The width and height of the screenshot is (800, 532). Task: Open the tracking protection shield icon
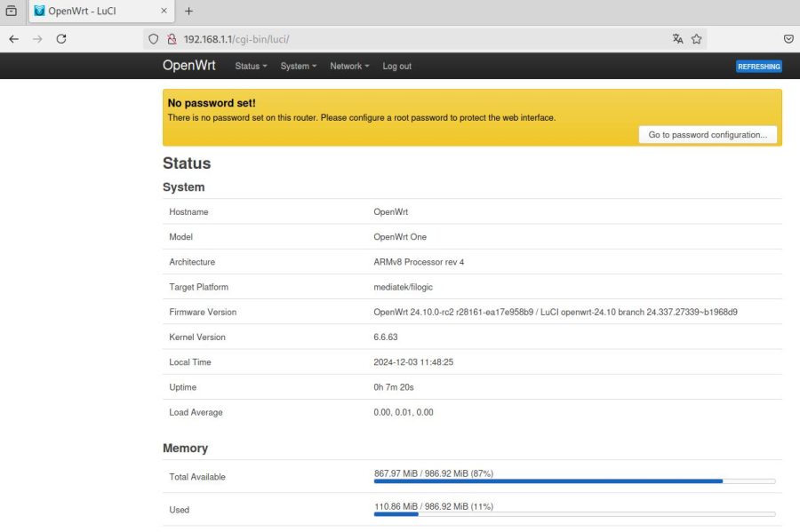click(x=154, y=39)
